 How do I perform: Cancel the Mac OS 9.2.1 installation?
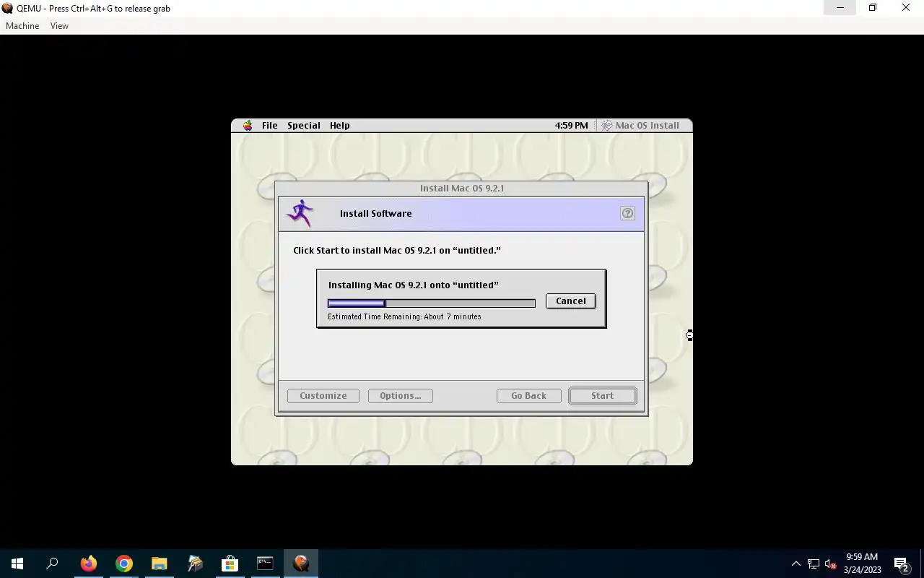point(571,301)
